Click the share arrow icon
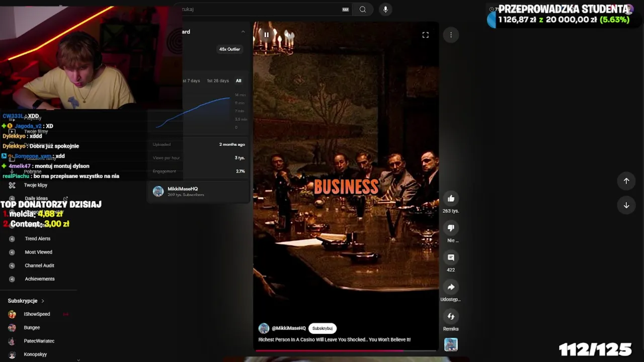Screen dimensions: 644x362 pyautogui.click(x=451, y=287)
